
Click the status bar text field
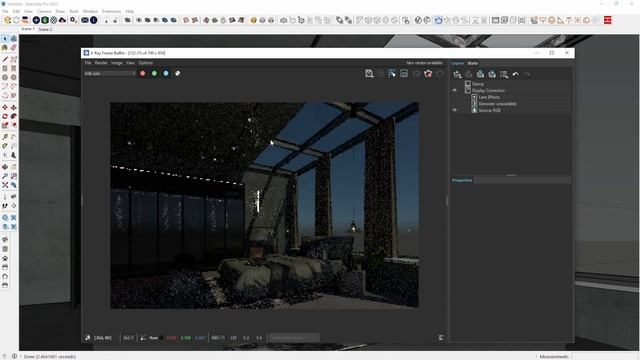(293, 338)
